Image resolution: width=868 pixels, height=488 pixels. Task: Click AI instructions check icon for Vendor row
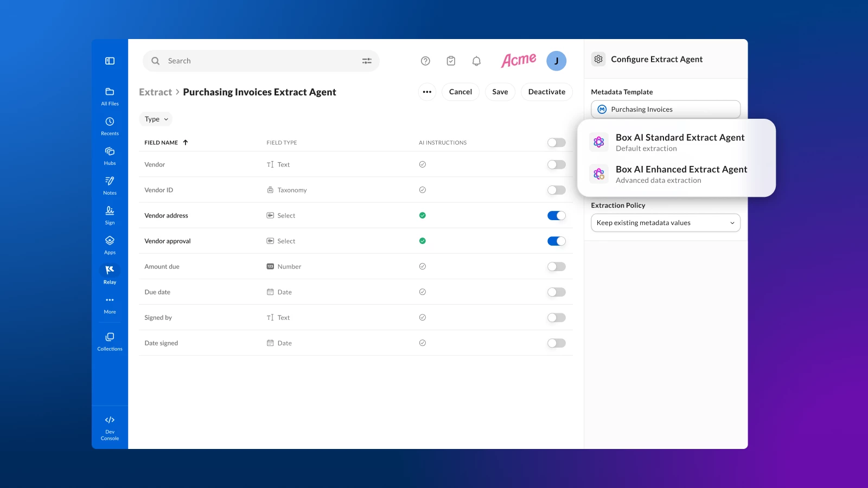(x=423, y=164)
